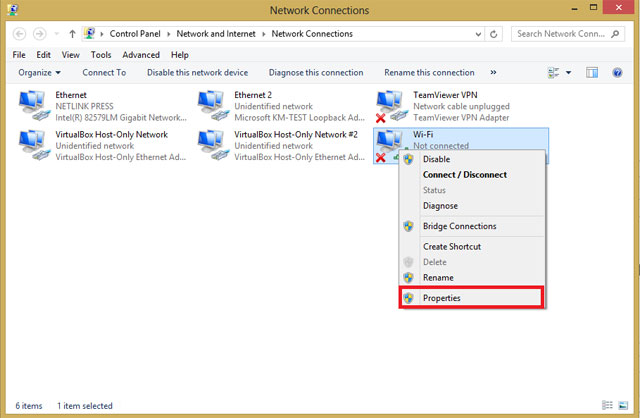Click Diagnose this connection
This screenshot has height=418, width=640.
coord(316,73)
